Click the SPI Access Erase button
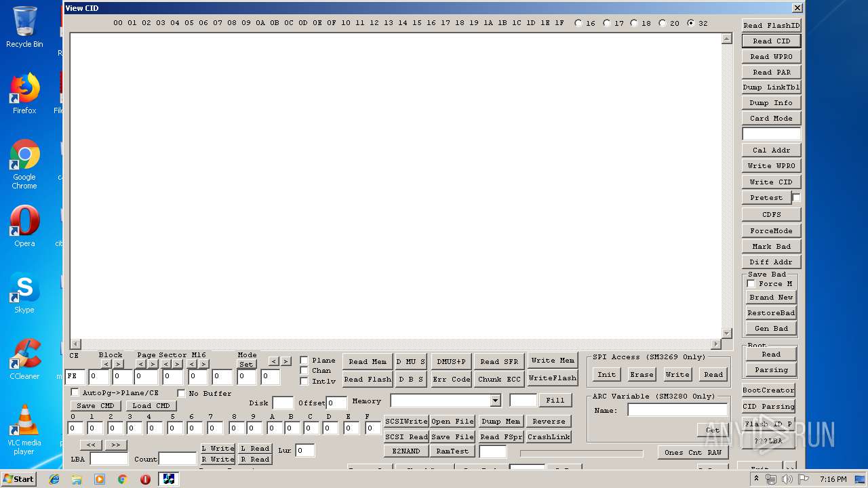 pos(642,375)
